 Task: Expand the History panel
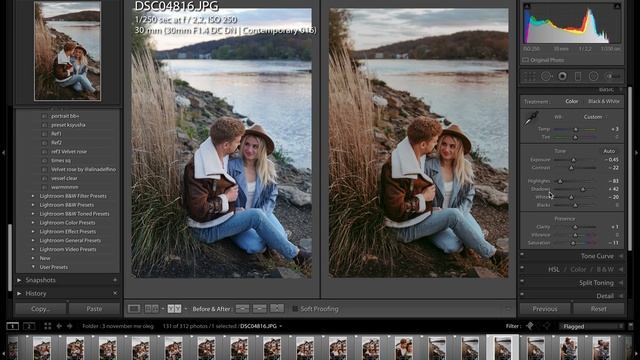coord(19,293)
